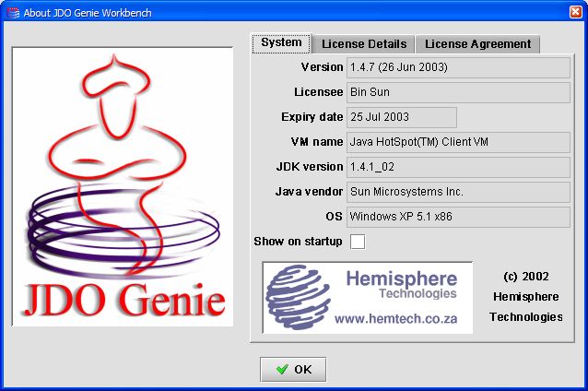Click the "About JDO Genie Workbench" title text

tap(88, 13)
